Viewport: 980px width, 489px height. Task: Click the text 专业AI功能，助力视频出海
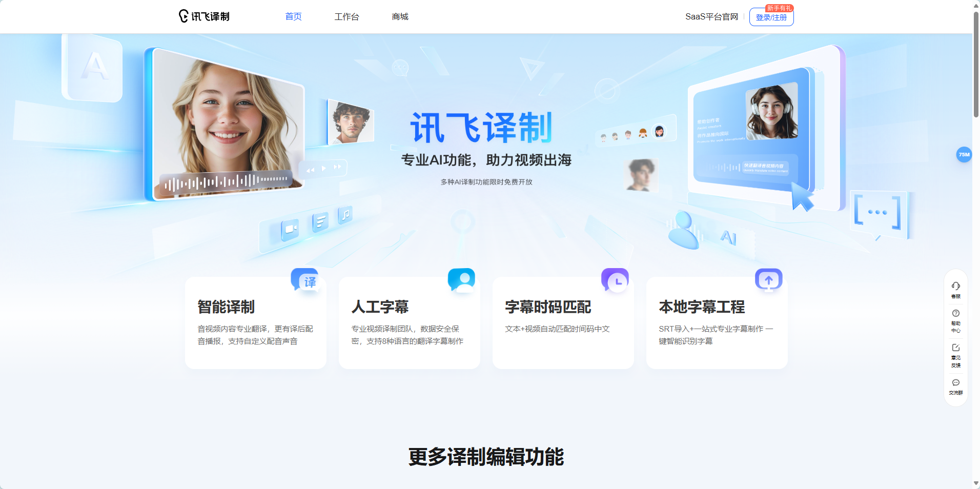click(x=486, y=160)
